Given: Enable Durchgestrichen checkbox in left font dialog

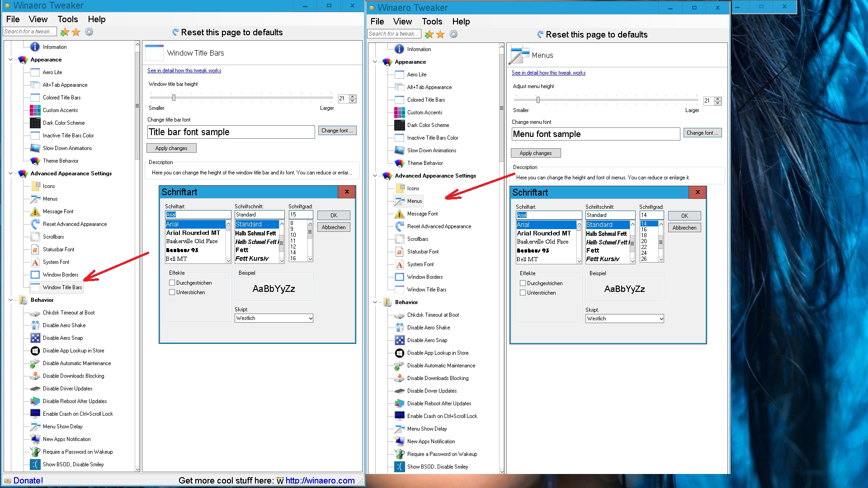Looking at the screenshot, I should (172, 283).
